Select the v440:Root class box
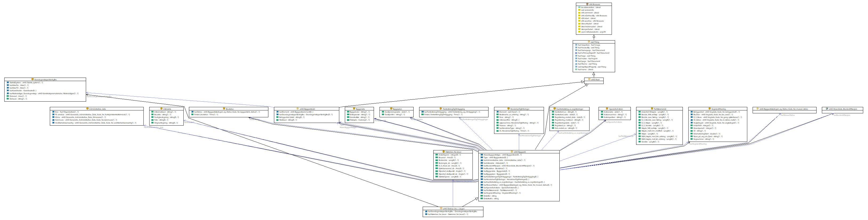868x220 pixels. tap(594, 81)
